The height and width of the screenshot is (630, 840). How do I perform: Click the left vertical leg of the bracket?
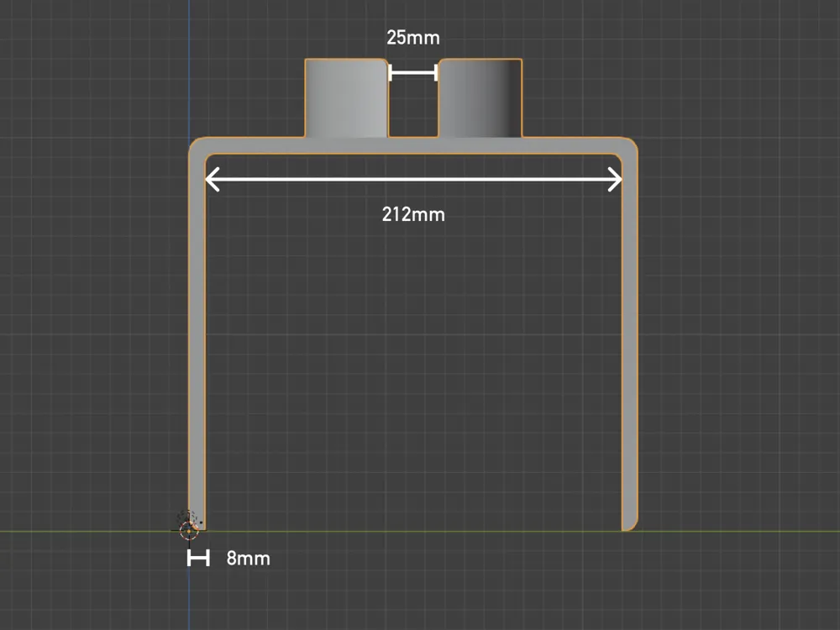point(197,343)
